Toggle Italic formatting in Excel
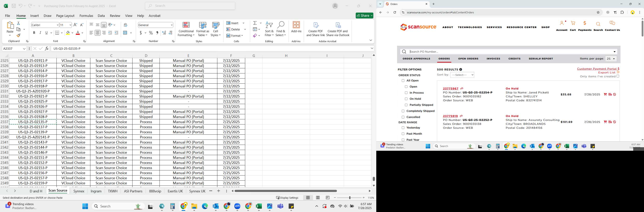 pos(40,33)
